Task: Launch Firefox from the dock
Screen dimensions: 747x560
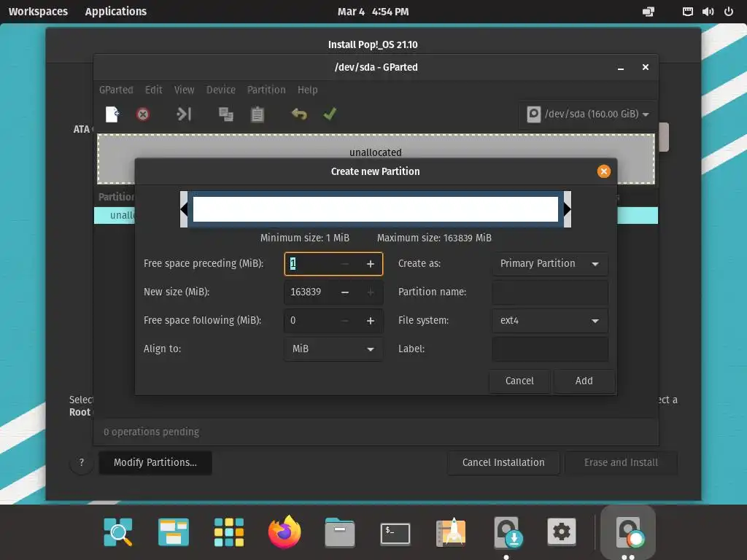Action: pyautogui.click(x=285, y=532)
